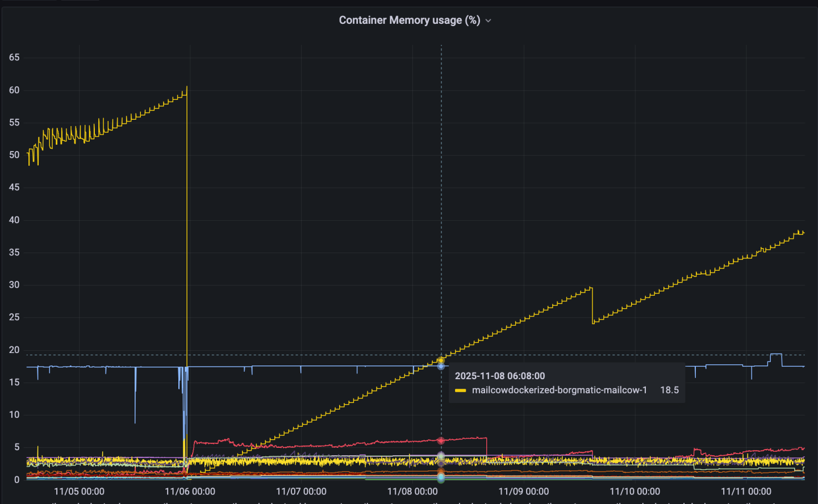The height and width of the screenshot is (504, 818).
Task: Click the yellow line swatch inside the tooltip
Action: 461,390
